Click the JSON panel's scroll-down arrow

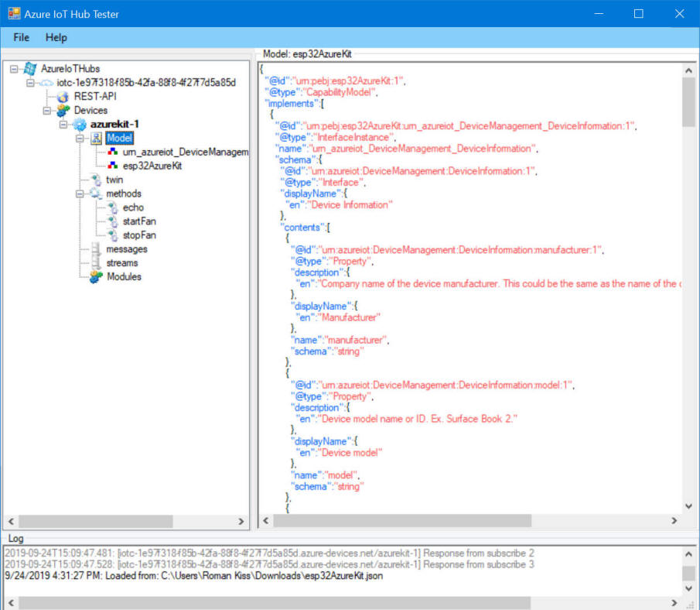coord(689,506)
